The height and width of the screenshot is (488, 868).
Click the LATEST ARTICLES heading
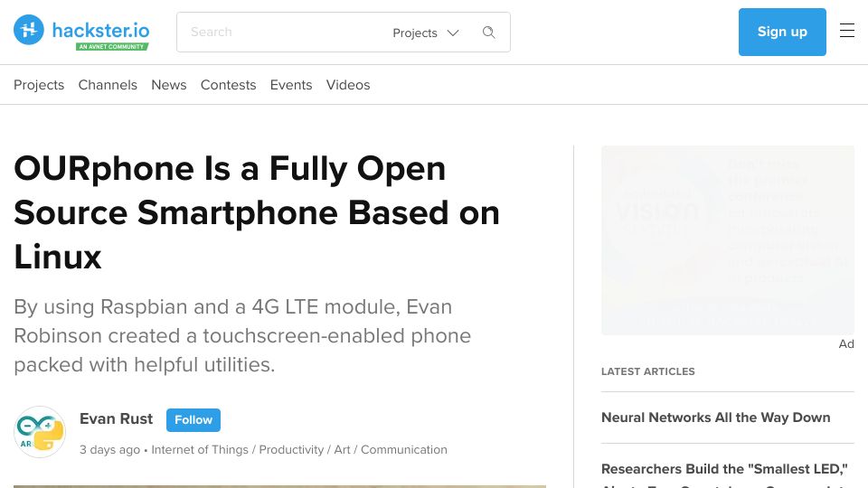click(647, 371)
